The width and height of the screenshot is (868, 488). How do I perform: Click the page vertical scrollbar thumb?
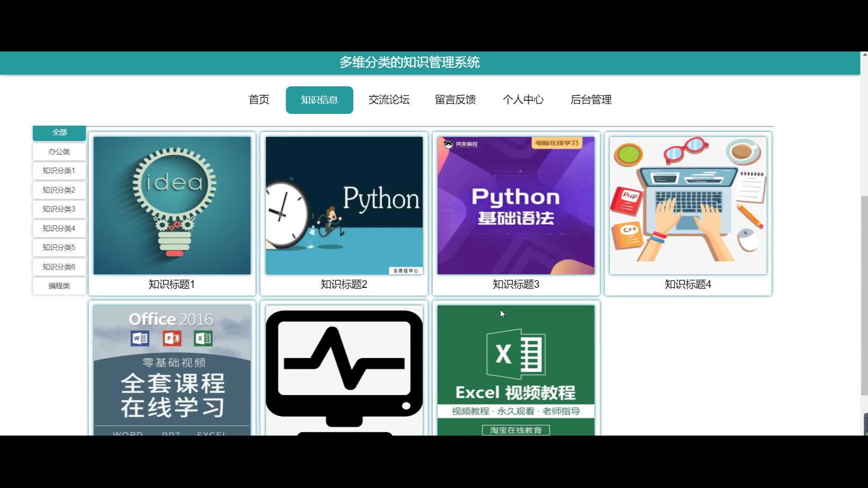click(864, 296)
